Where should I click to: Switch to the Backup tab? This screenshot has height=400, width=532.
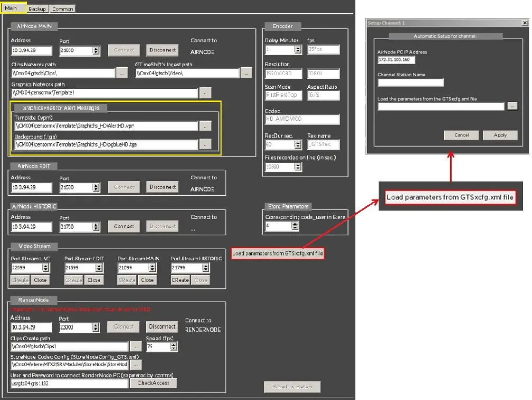click(38, 9)
